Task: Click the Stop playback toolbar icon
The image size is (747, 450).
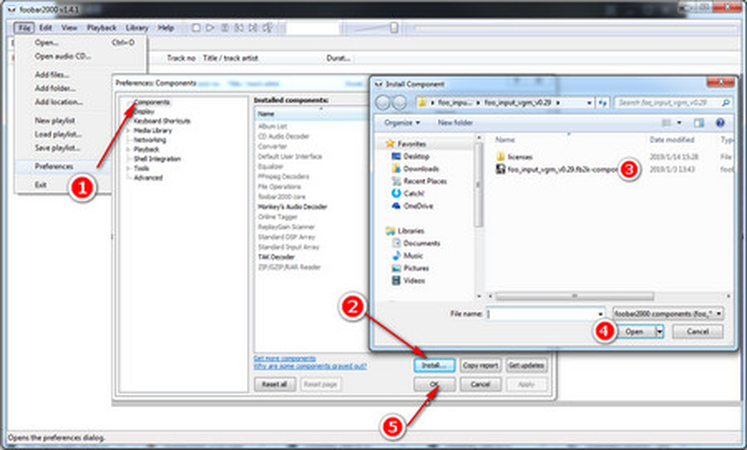Action: click(x=196, y=28)
